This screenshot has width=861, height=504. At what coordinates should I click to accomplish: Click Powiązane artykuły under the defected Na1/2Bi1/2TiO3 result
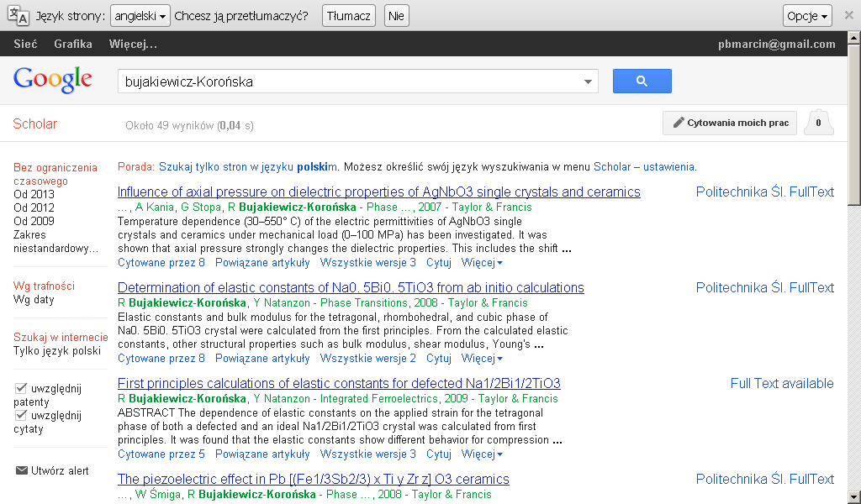tap(262, 454)
